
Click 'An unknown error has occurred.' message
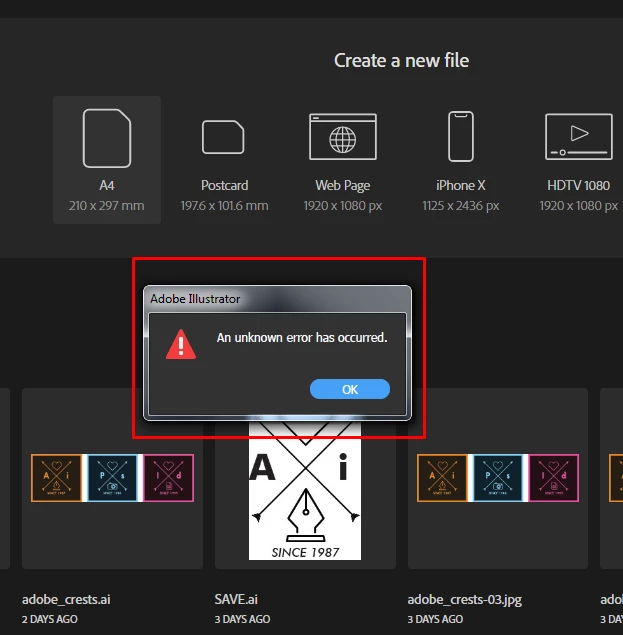[302, 337]
